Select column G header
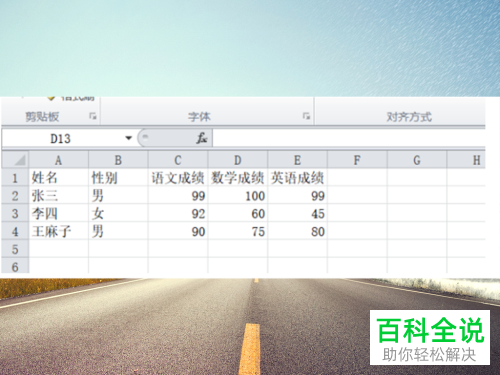The height and width of the screenshot is (375, 500). (x=417, y=160)
